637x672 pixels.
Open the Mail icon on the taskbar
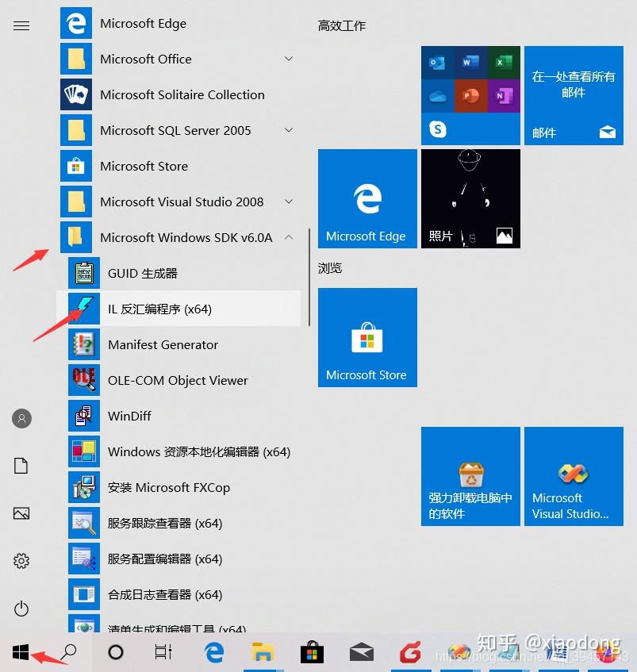(362, 653)
